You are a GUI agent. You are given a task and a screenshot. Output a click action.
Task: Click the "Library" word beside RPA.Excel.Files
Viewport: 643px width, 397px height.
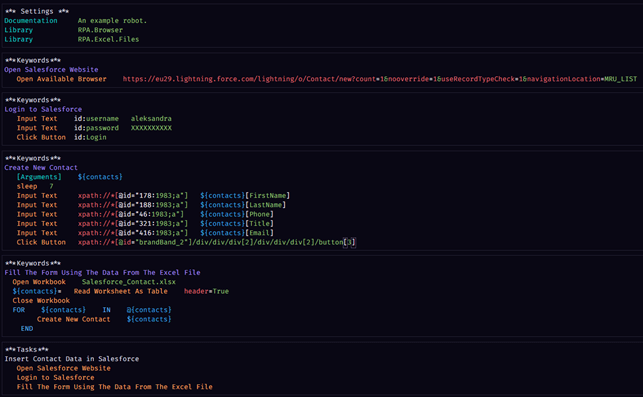18,39
